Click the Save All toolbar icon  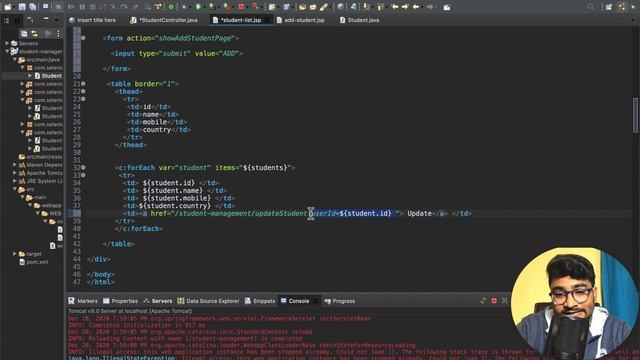pos(32,7)
